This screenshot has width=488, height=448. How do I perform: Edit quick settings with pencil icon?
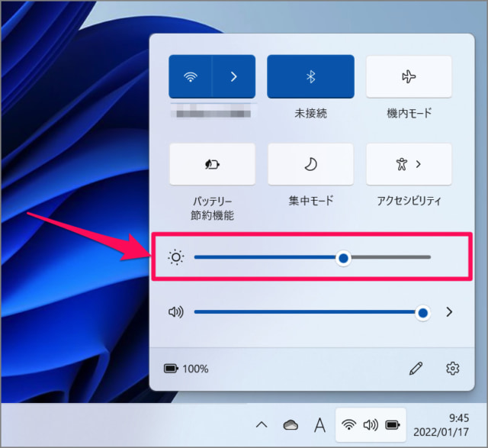pos(416,369)
